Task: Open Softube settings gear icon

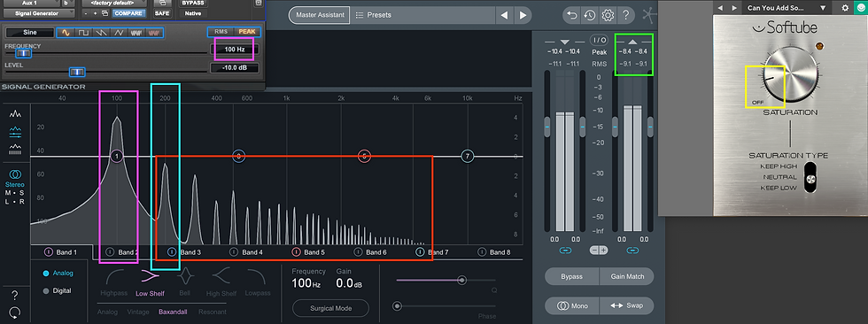Action: (845, 8)
